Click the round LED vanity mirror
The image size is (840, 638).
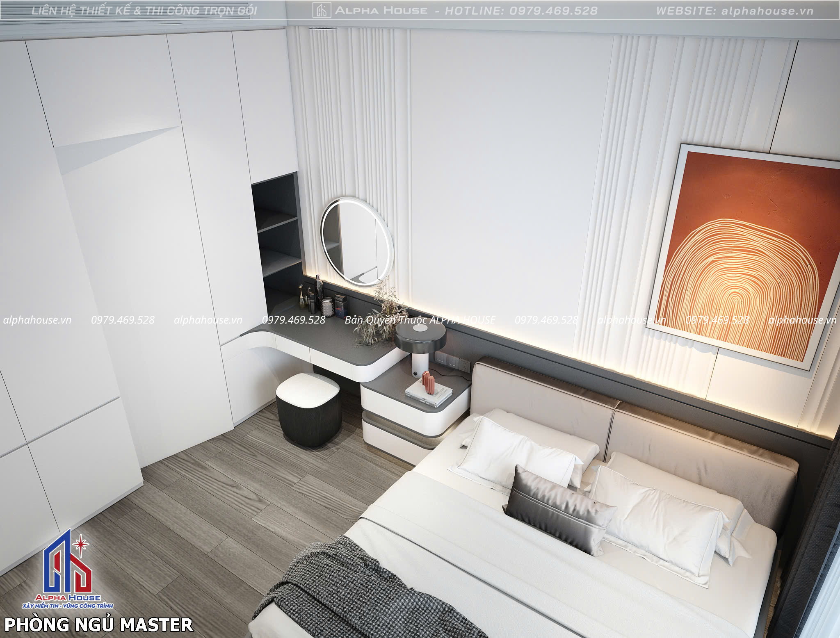point(357,242)
